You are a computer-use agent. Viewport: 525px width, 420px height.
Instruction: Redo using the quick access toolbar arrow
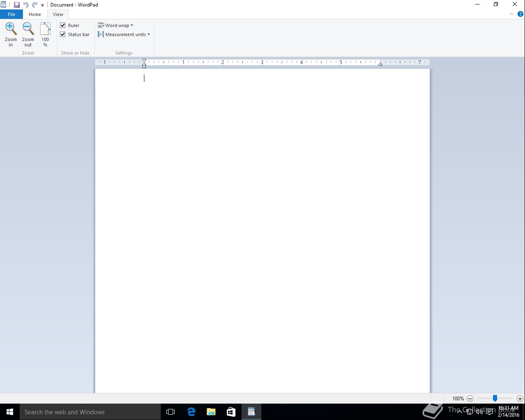point(34,5)
